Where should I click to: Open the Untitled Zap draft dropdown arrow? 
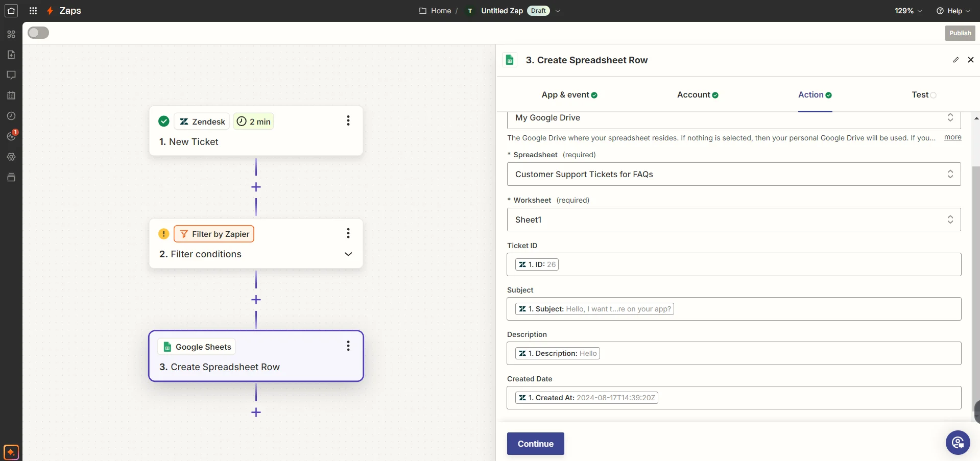point(558,11)
